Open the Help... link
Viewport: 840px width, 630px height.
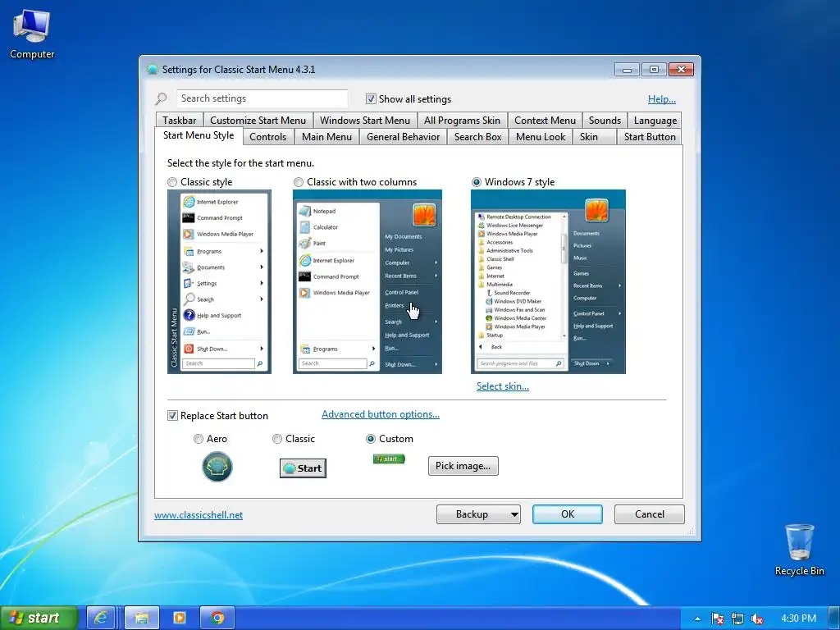pyautogui.click(x=662, y=99)
